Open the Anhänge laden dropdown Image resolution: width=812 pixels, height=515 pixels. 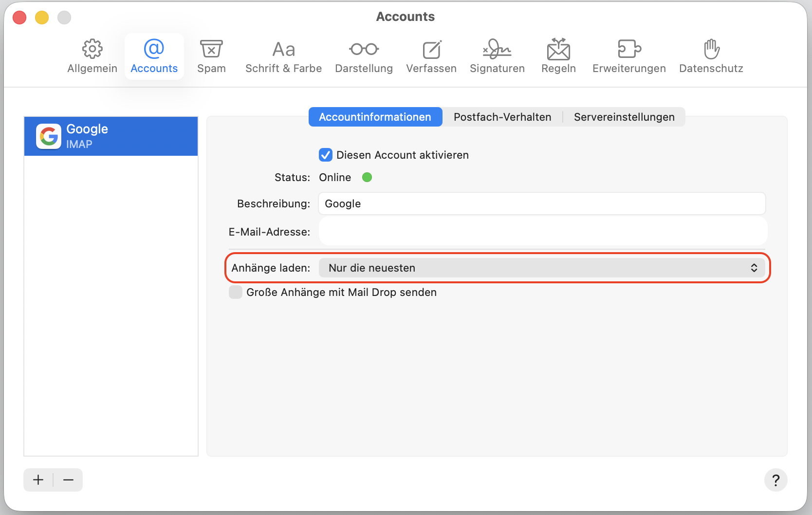(542, 268)
